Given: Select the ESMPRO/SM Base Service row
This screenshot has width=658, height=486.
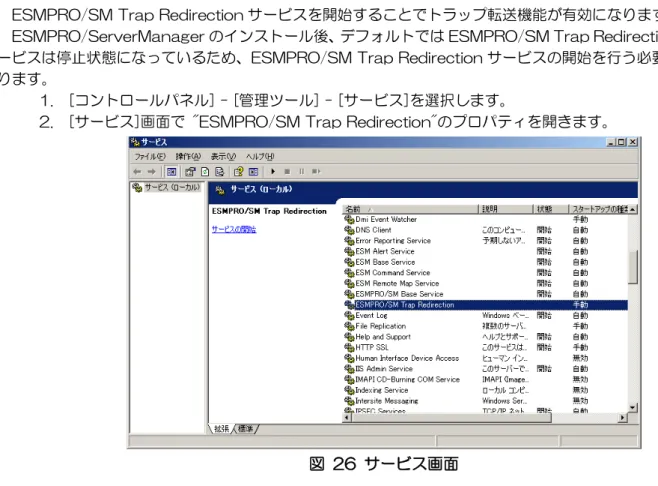Looking at the screenshot, I should click(x=486, y=294).
